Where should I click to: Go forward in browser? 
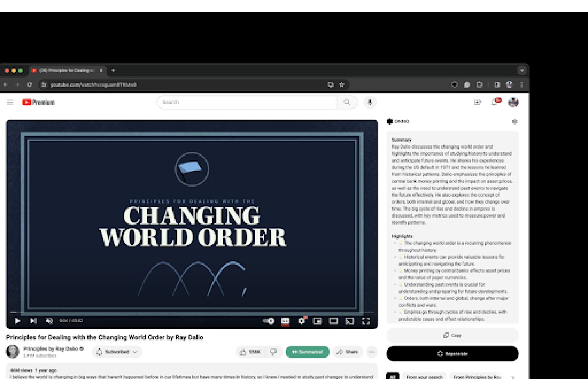(17, 85)
